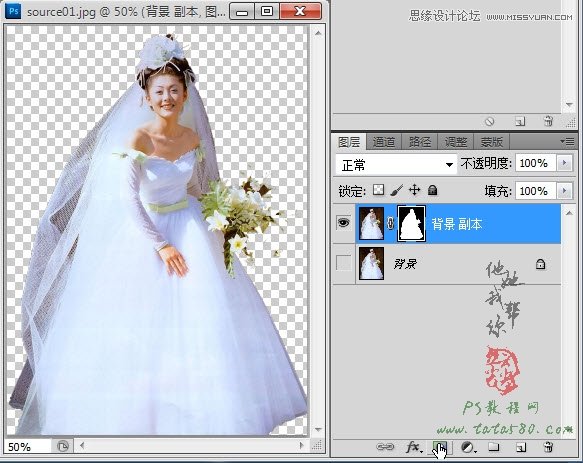Click the document scroll down arrow
Image resolution: width=583 pixels, height=463 pixels.
click(x=318, y=429)
